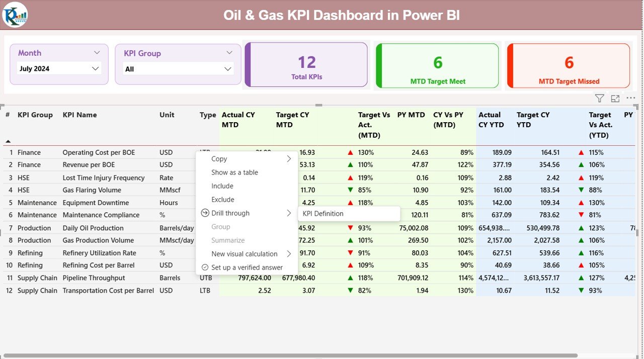
Task: Click the green up triangle beside Revenue per BOE 110%
Action: pos(350,164)
